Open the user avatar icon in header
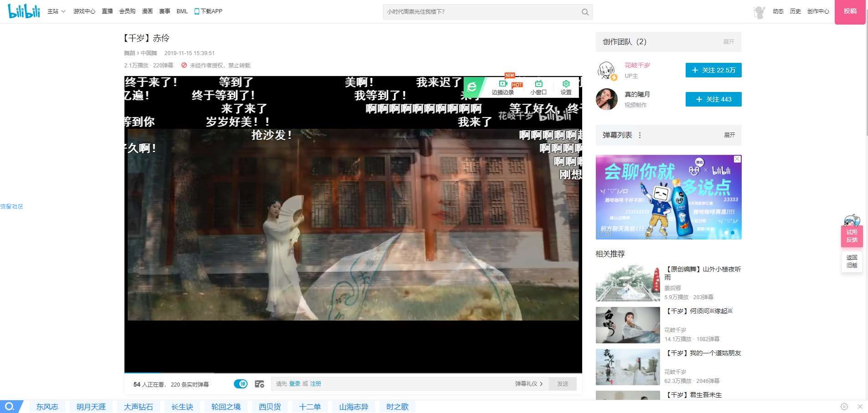 point(759,12)
